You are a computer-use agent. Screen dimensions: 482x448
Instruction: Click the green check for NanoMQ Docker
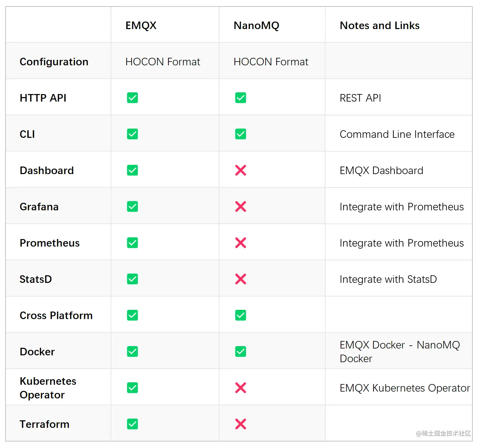tap(240, 352)
